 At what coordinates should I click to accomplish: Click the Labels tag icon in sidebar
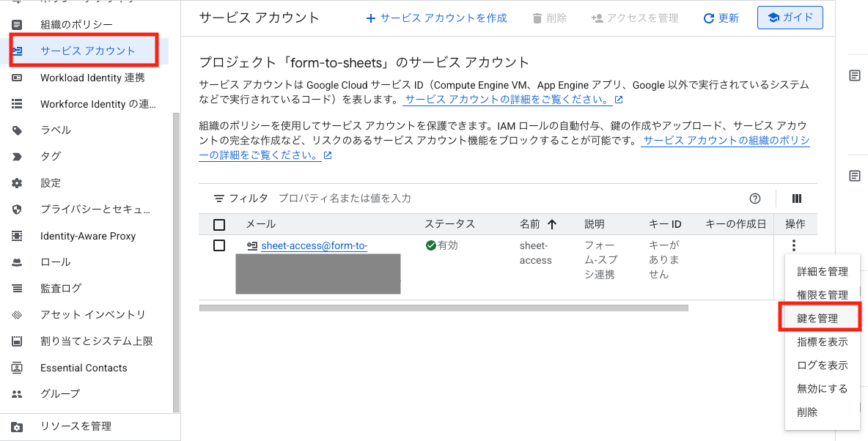tap(18, 130)
